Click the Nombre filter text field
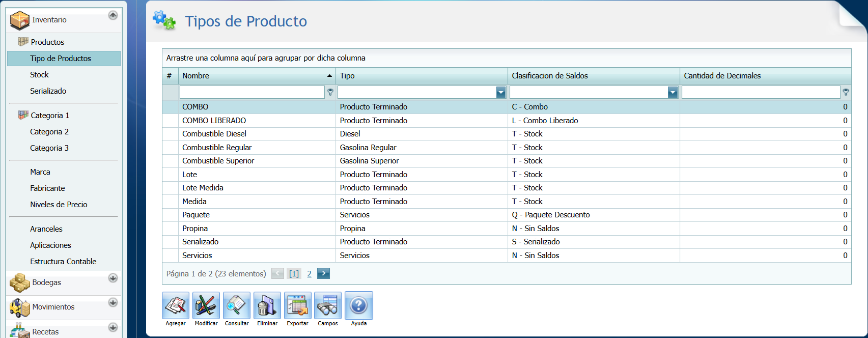The width and height of the screenshot is (868, 338). click(252, 92)
